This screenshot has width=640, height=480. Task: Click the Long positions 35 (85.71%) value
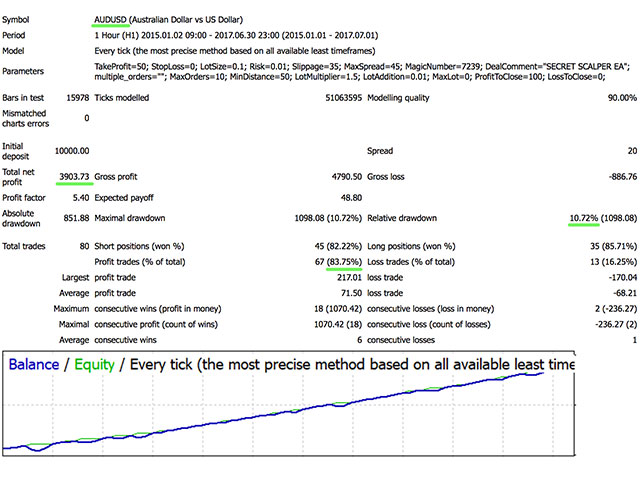(613, 246)
